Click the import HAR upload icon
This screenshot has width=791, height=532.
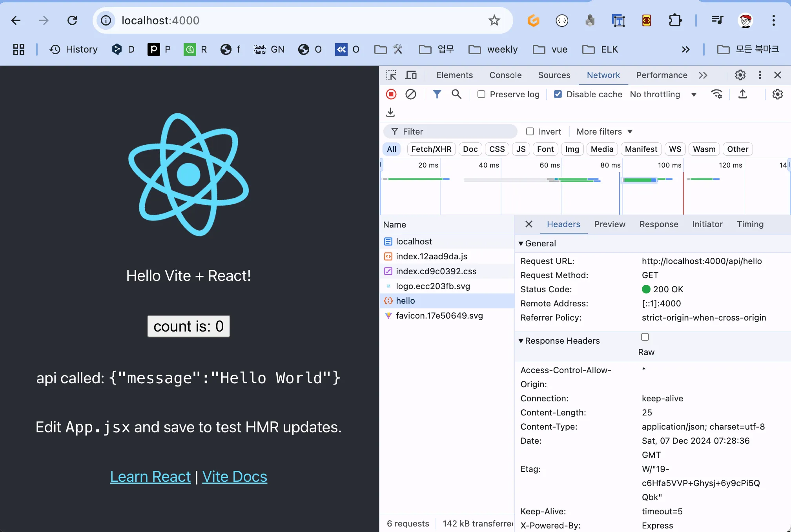pyautogui.click(x=743, y=94)
